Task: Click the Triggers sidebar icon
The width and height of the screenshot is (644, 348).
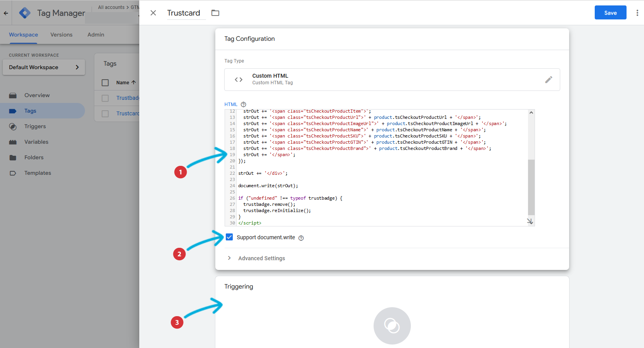Action: coord(13,127)
